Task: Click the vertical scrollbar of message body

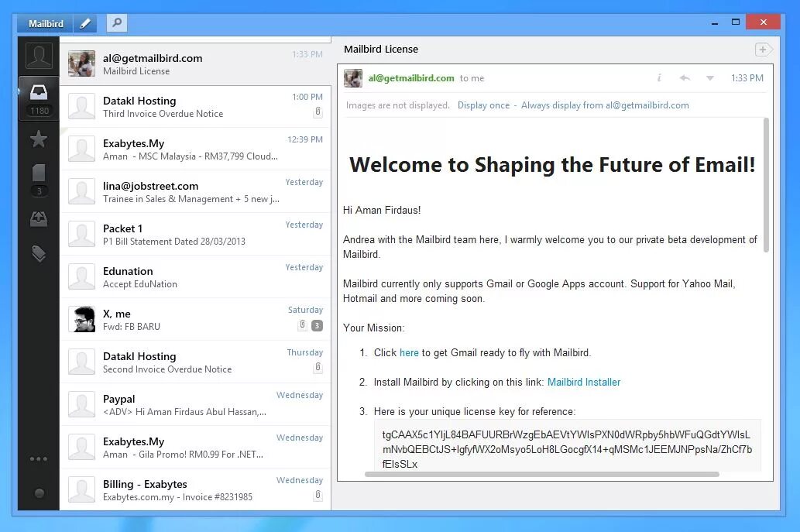Action: [766, 184]
